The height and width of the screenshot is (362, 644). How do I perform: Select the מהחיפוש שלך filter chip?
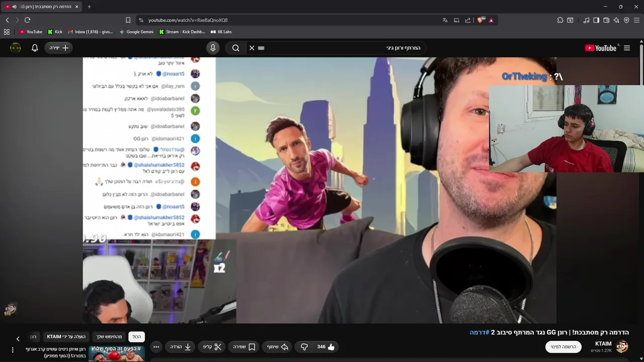click(x=109, y=337)
